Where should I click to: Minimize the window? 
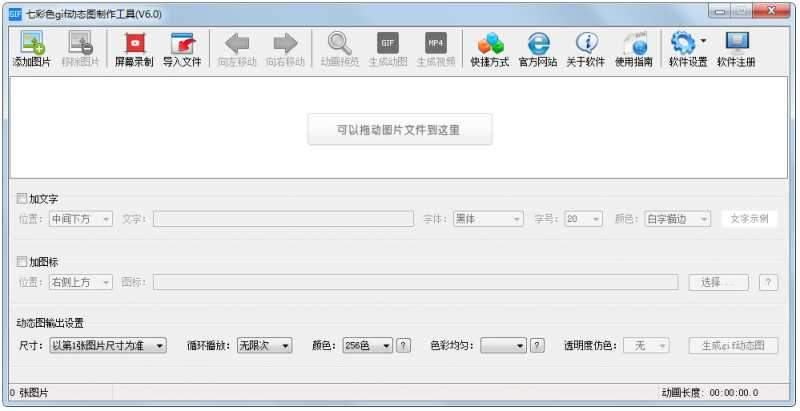[719, 11]
